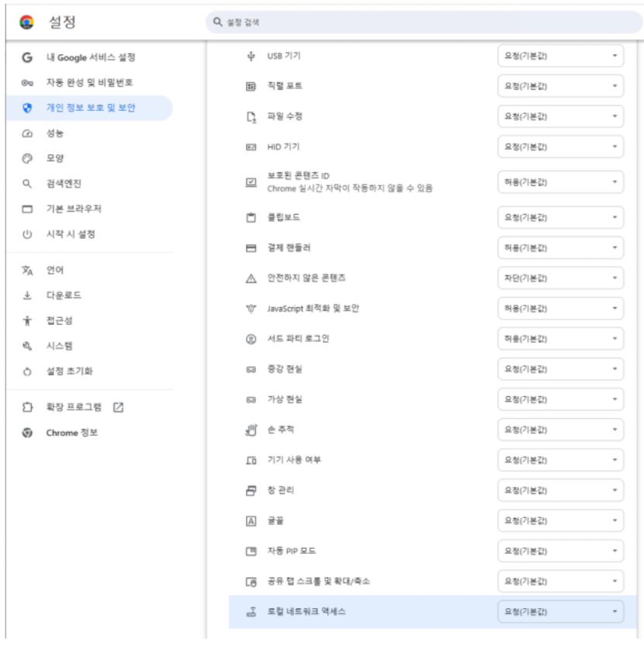Select 다운로드 in the sidebar
Screen dimensions: 644x646
coord(64,295)
